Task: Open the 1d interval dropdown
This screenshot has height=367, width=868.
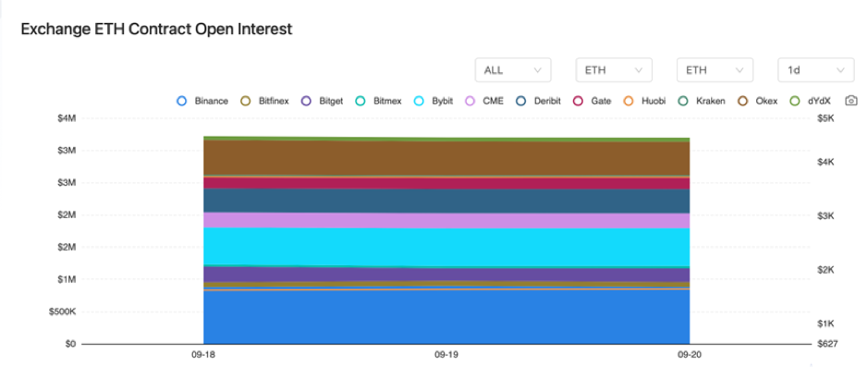Action: [816, 70]
